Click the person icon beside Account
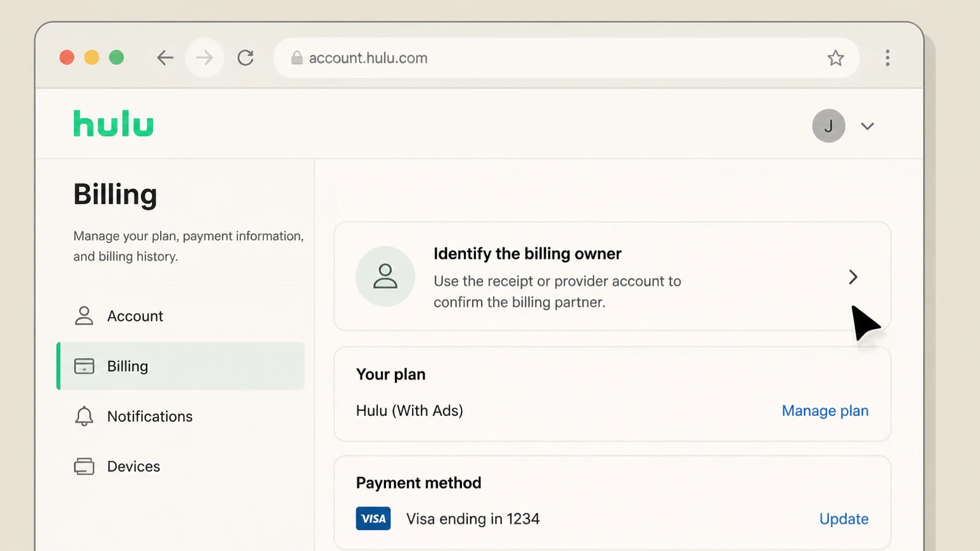The height and width of the screenshot is (551, 980). click(84, 316)
